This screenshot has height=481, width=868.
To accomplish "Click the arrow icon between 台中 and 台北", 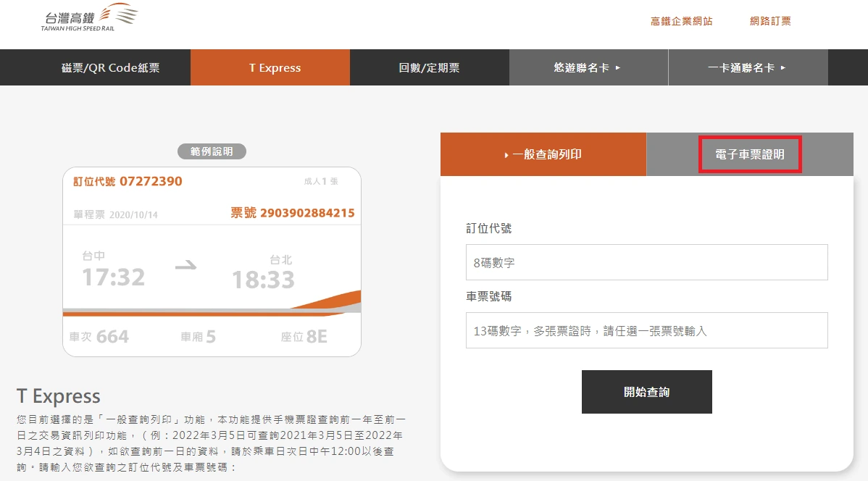I will click(186, 266).
